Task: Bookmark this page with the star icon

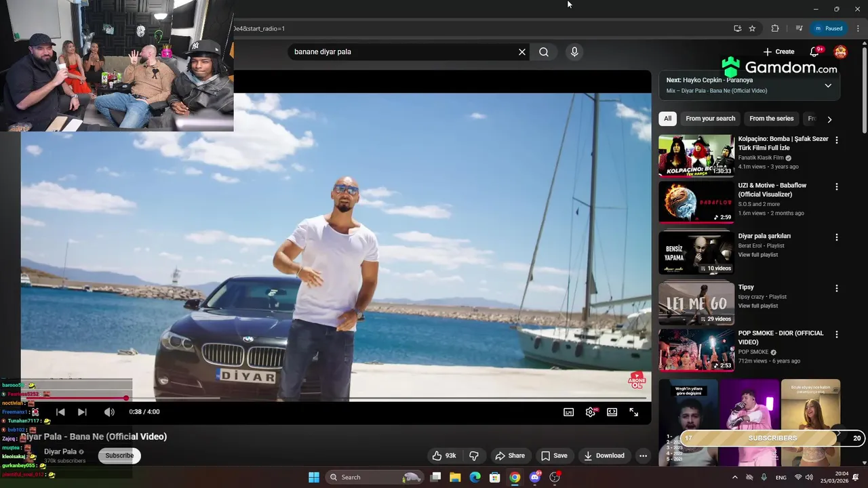Action: click(752, 28)
